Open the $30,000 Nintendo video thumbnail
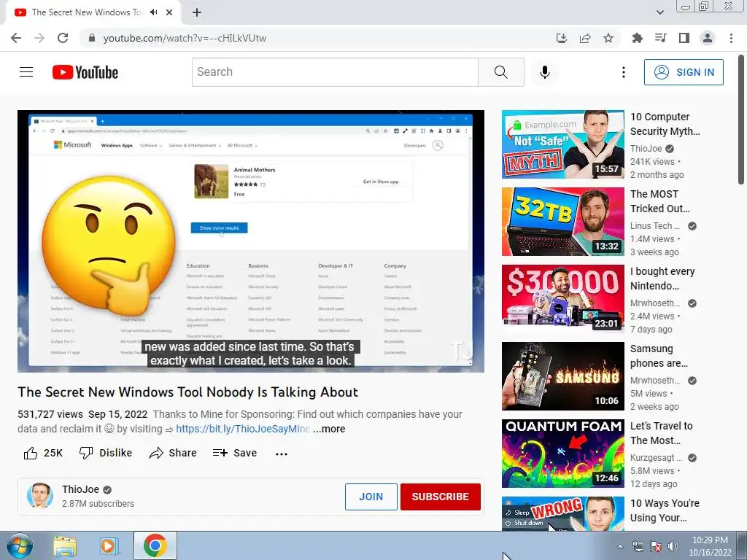Screen dimensions: 747x560 pyautogui.click(x=562, y=299)
